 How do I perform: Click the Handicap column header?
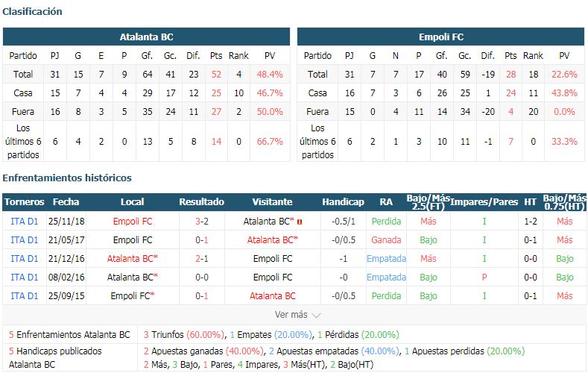click(x=343, y=202)
